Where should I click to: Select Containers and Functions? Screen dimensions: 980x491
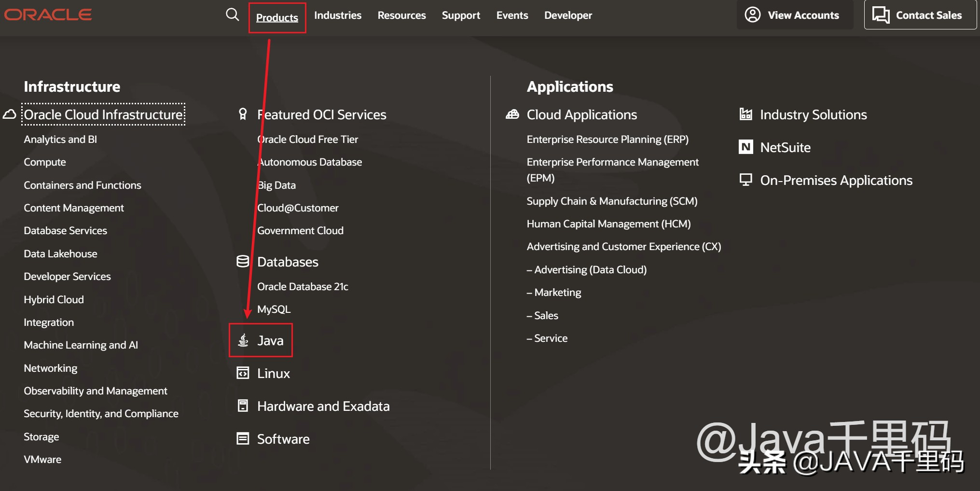[x=83, y=185]
